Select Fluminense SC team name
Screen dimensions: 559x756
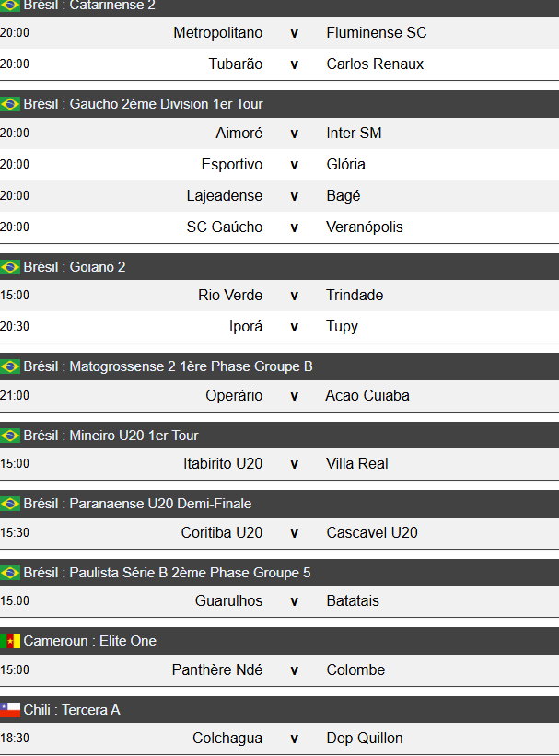(x=376, y=33)
